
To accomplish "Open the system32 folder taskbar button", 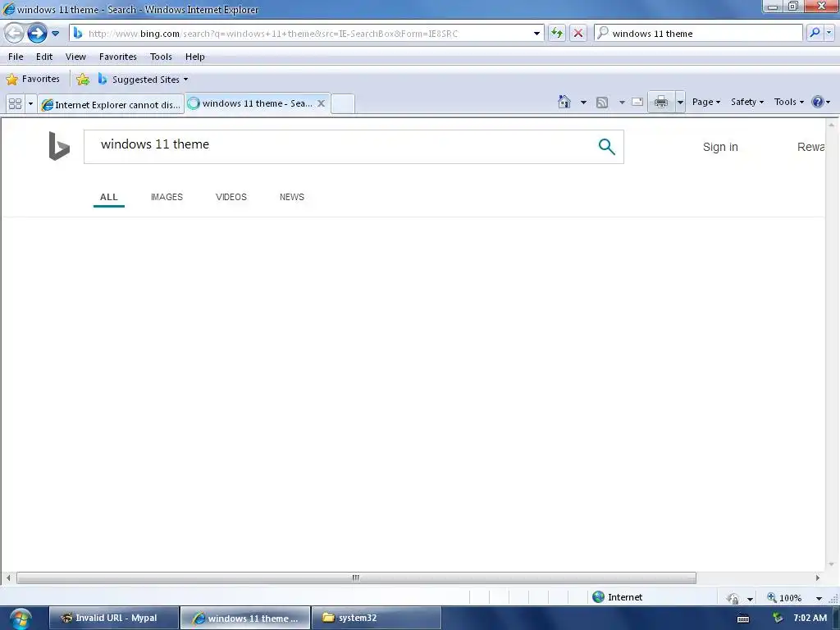I will click(x=376, y=618).
